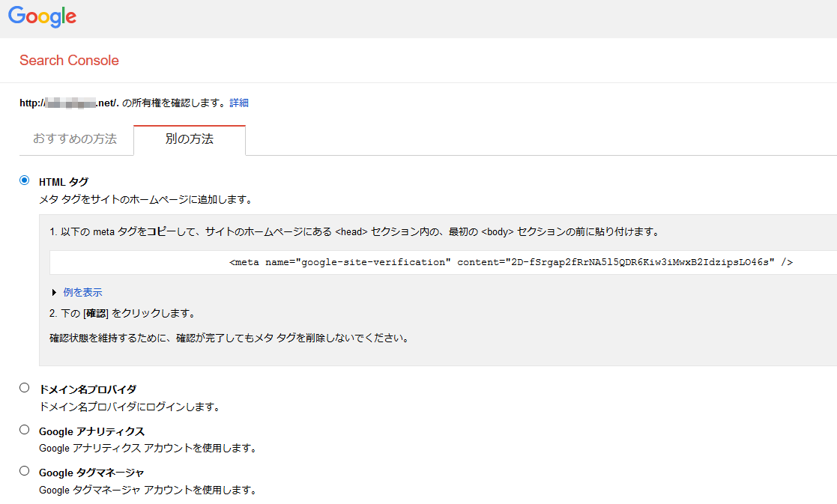Select the Google アナリティクス radio button
837x504 pixels.
[x=25, y=430]
